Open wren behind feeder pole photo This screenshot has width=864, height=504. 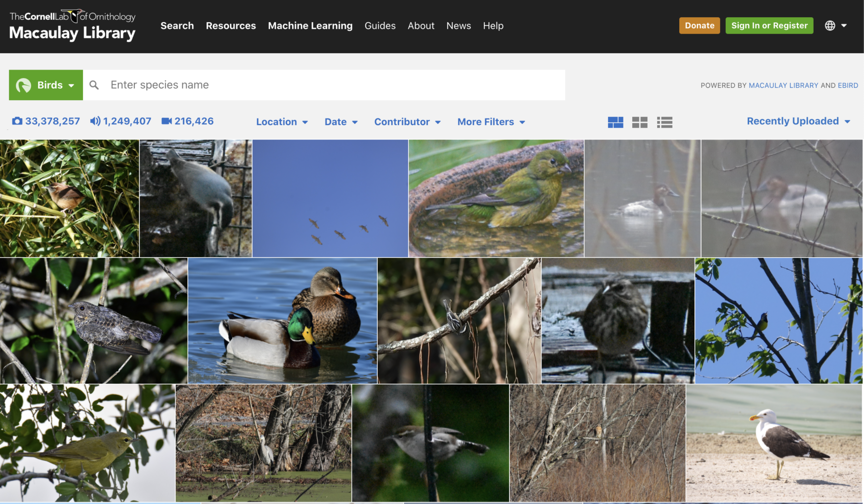click(x=431, y=443)
